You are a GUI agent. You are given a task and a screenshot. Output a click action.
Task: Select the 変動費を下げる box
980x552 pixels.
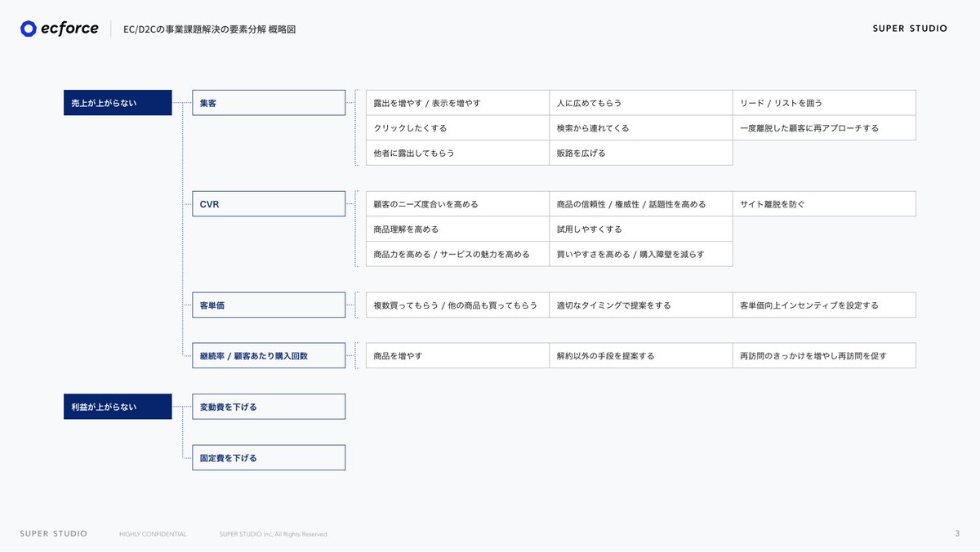[269, 407]
